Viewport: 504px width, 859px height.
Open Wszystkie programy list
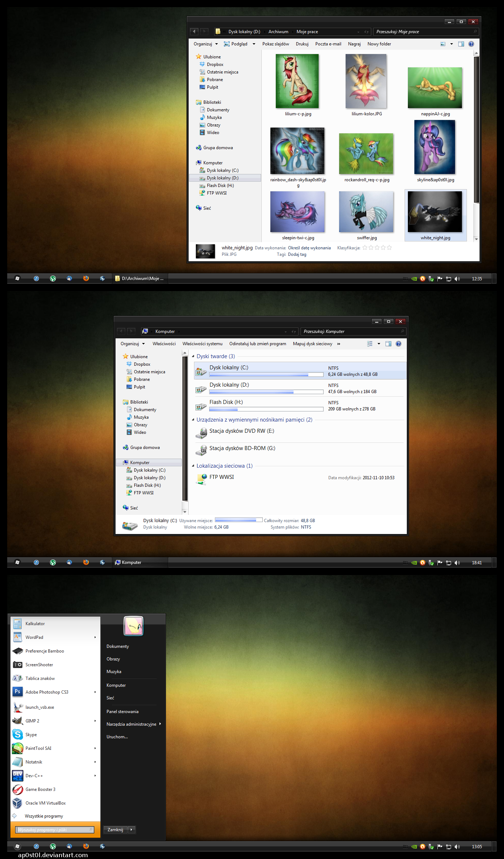click(44, 816)
